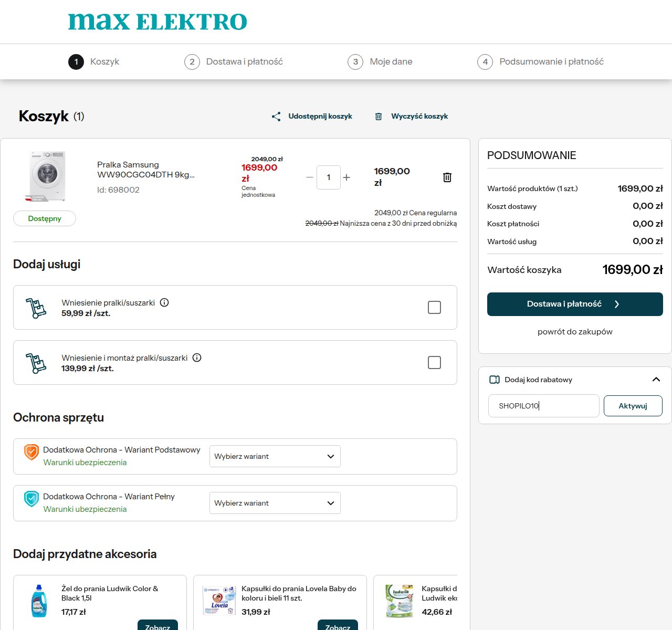
Task: Click orange shield icon of Wariant Podstawowy
Action: [31, 452]
